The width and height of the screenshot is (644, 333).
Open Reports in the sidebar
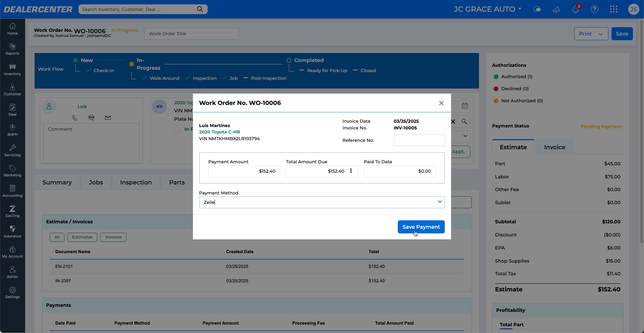[12, 49]
